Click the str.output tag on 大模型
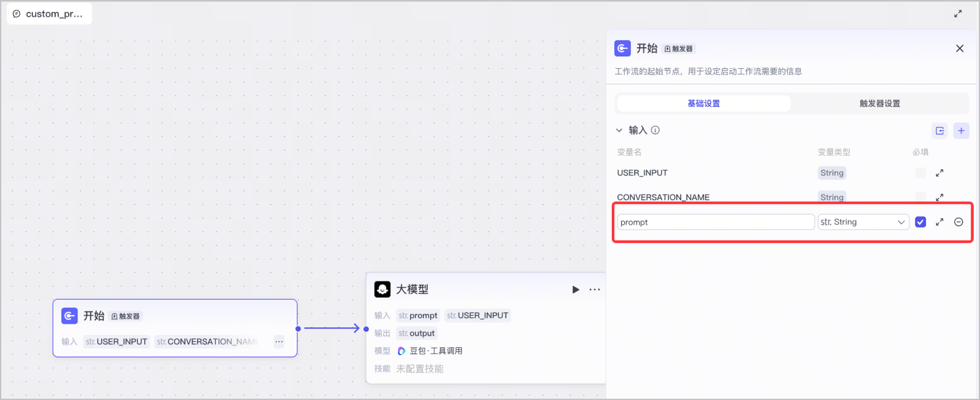980x400 pixels. tap(417, 333)
